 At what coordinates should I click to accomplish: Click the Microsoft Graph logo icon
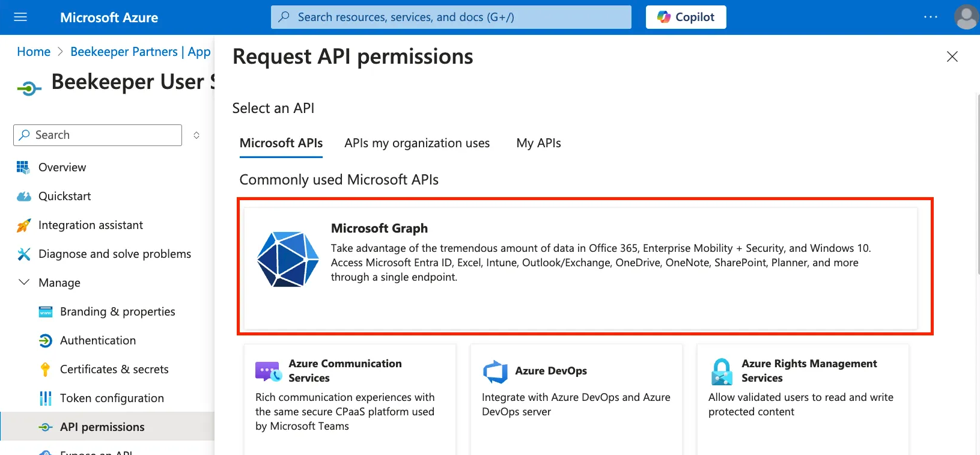(x=288, y=259)
